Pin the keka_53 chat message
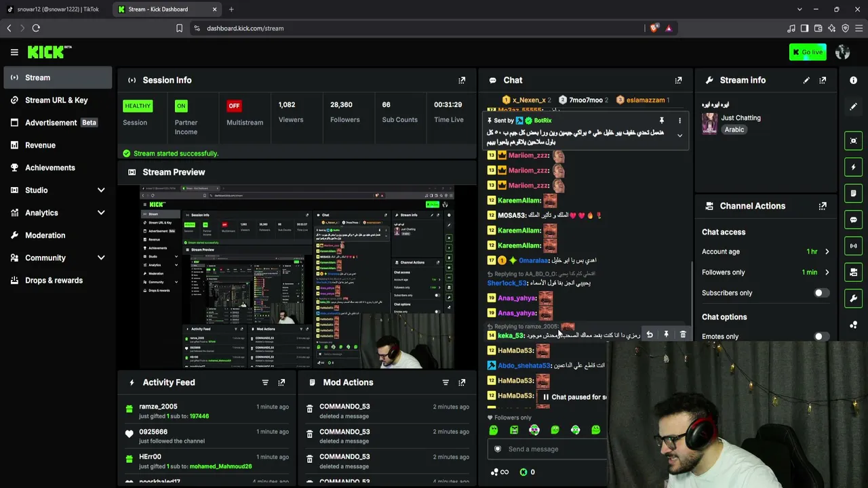Screen dimensions: 868x488 (x=666, y=335)
